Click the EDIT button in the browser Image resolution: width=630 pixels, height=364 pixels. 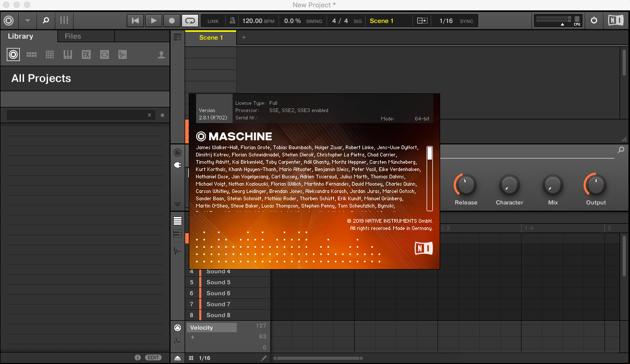153,358
